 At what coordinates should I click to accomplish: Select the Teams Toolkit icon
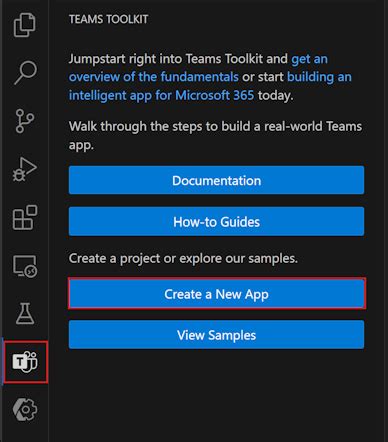point(25,362)
